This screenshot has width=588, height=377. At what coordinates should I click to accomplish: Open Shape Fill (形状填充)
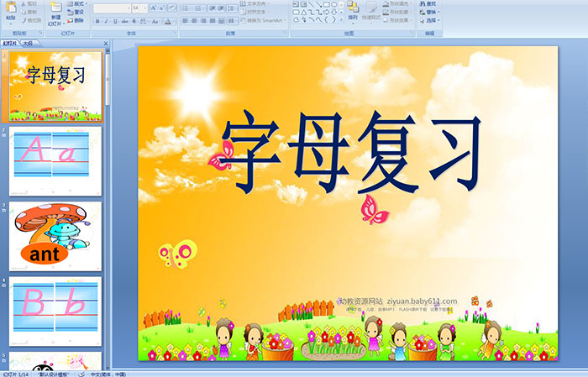pyautogui.click(x=397, y=3)
